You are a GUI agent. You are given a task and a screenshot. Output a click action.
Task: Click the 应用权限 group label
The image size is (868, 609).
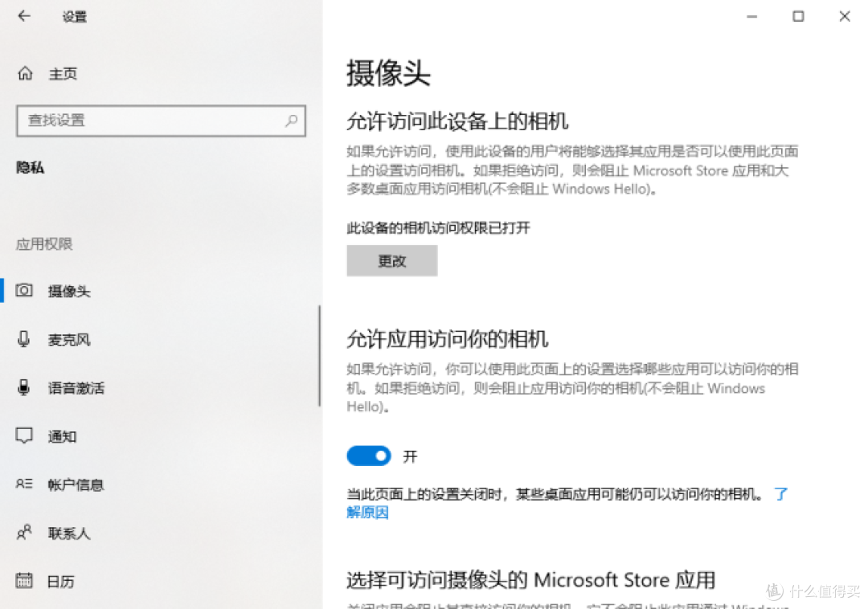(44, 244)
